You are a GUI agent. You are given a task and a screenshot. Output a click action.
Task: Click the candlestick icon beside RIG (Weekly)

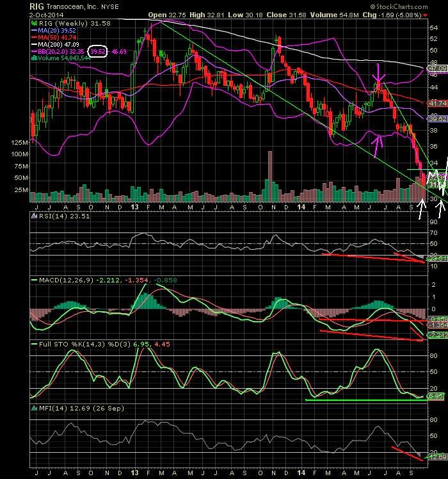[34, 23]
